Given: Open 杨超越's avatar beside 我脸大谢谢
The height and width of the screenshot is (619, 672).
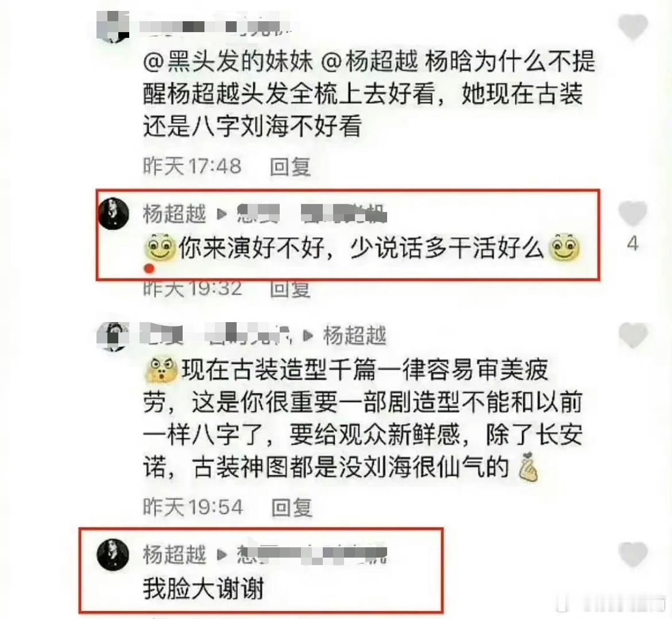Looking at the screenshot, I should (113, 555).
